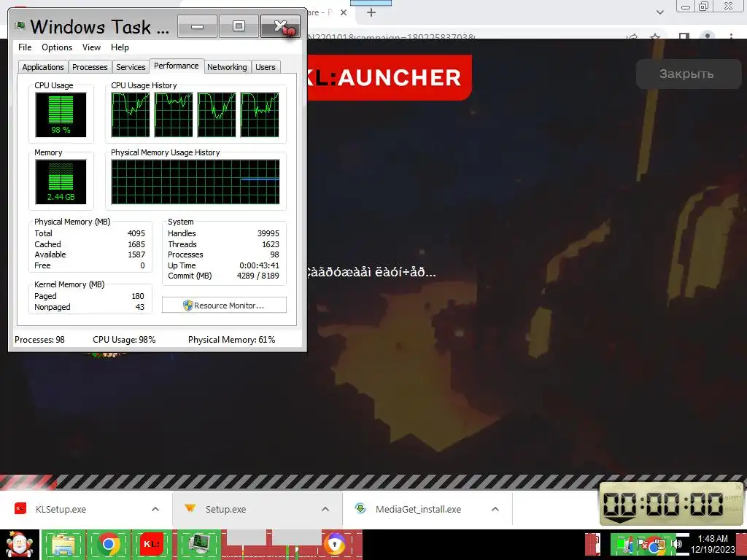Screen dimensions: 747x560
Task: Click the KLauncher red logo banner
Action: pos(390,77)
